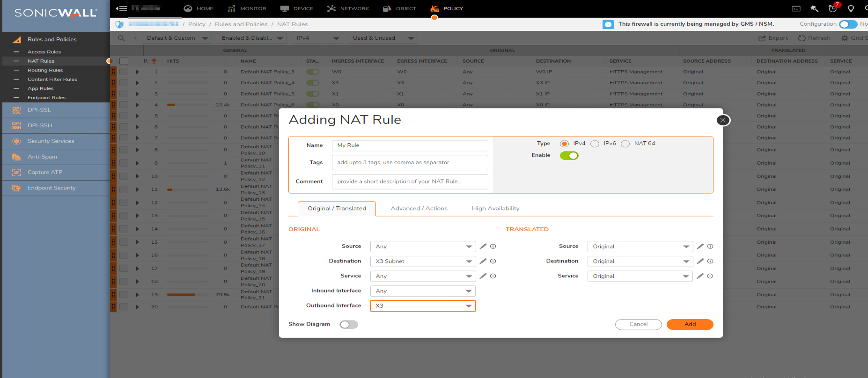Image resolution: width=868 pixels, height=378 pixels.
Task: Switch to the High Availability tab
Action: point(495,209)
